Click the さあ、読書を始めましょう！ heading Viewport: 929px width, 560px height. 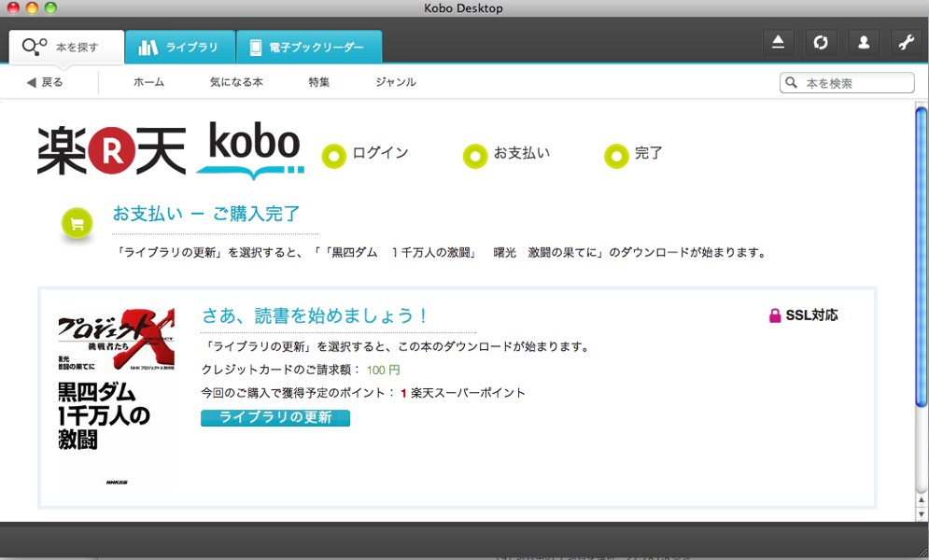(315, 315)
